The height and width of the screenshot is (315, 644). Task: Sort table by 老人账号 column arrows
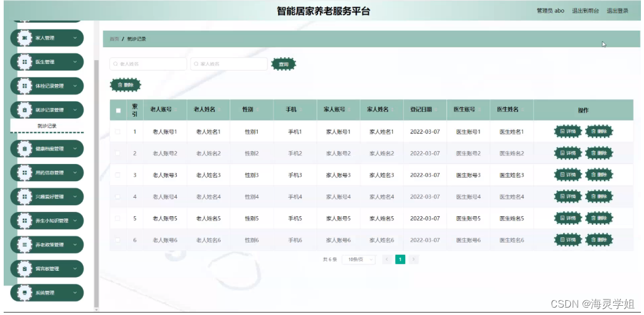click(176, 110)
